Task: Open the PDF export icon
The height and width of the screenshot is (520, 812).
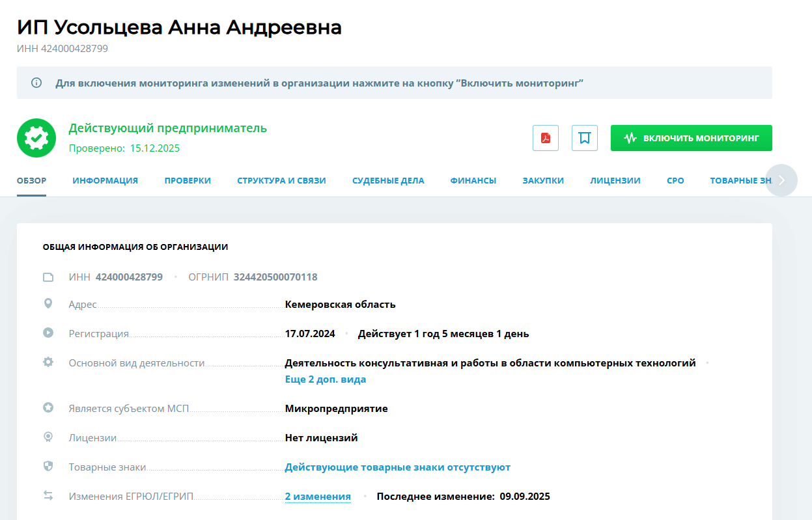Action: 545,137
